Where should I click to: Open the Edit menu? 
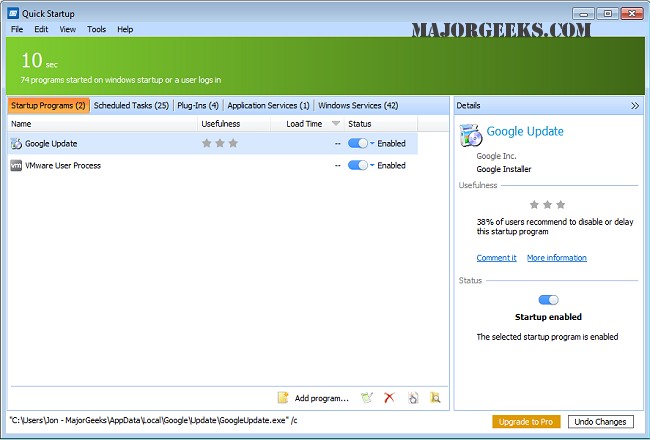(x=41, y=29)
